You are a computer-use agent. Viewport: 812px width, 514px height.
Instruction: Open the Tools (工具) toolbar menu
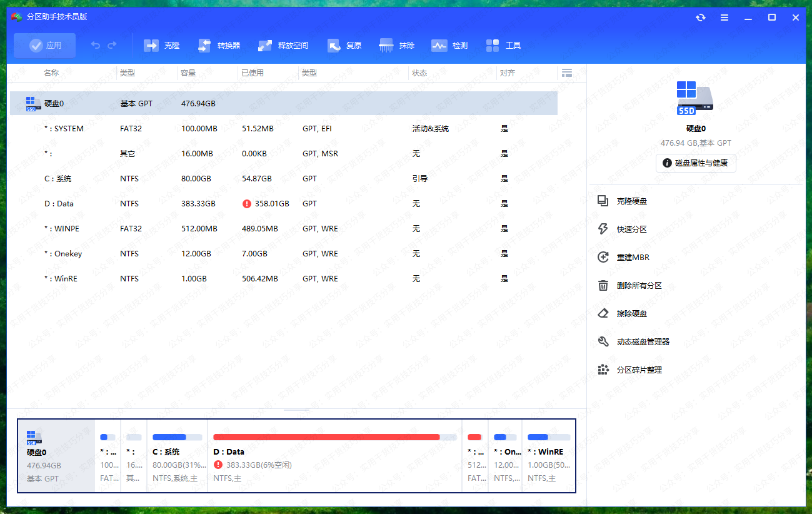pyautogui.click(x=493, y=45)
